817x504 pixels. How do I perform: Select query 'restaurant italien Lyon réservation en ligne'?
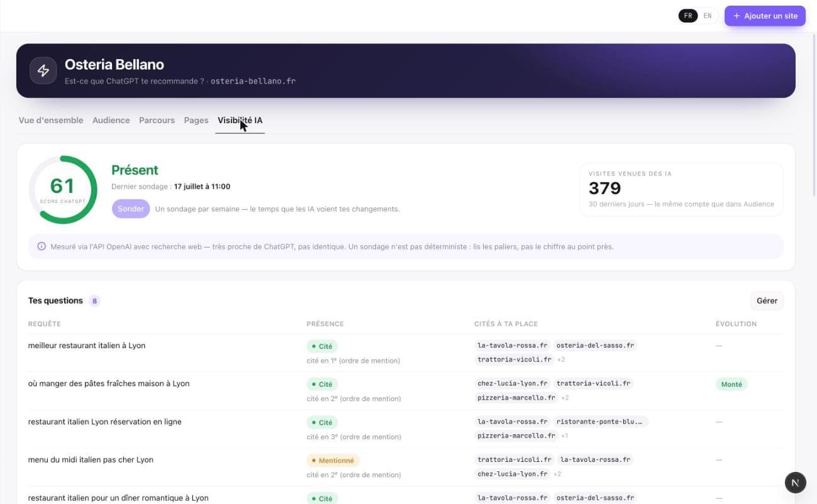point(105,422)
